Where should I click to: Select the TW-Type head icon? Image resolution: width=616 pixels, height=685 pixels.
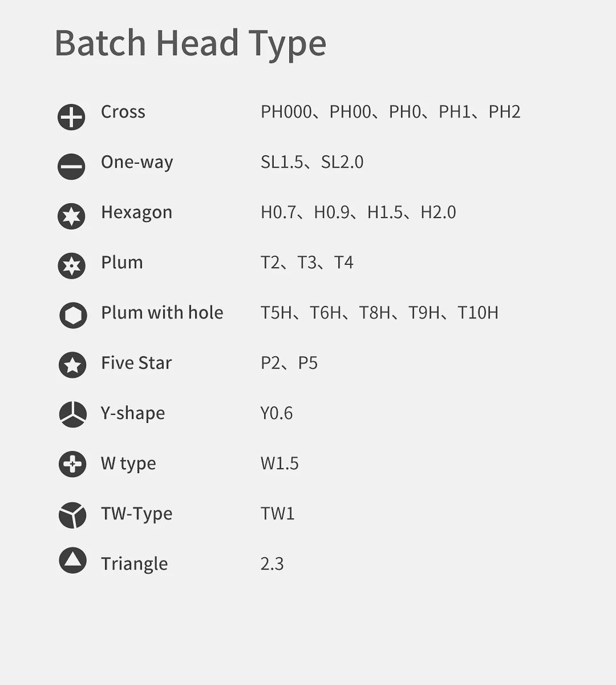click(72, 515)
